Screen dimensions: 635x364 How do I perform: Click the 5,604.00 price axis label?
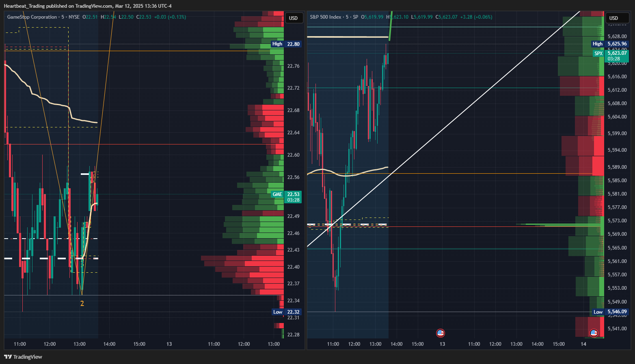pos(617,117)
